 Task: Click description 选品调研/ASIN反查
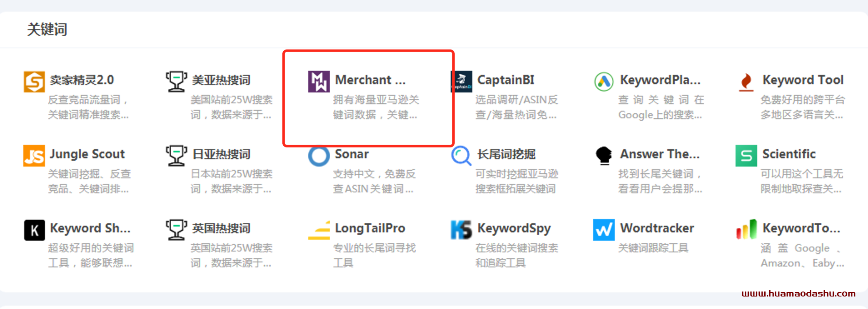click(x=516, y=107)
